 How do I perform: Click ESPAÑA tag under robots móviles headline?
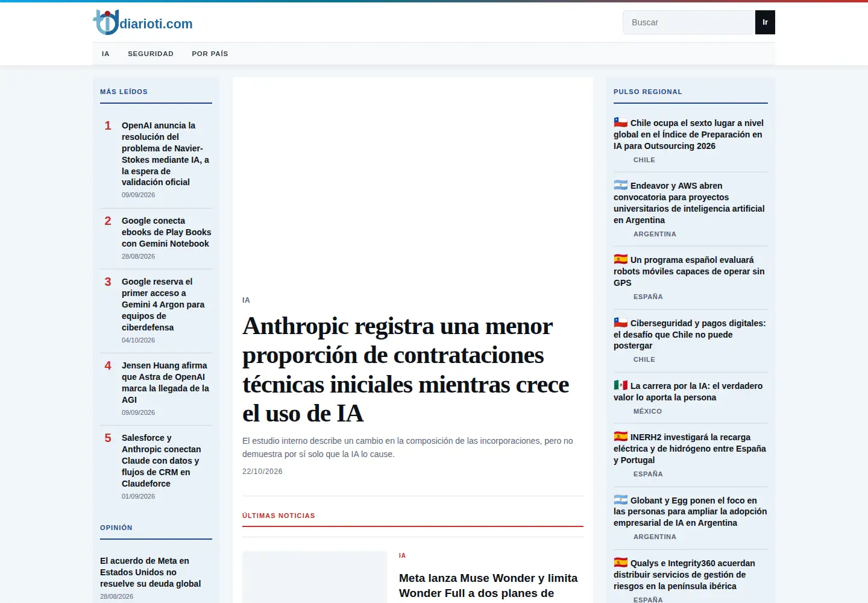pyautogui.click(x=648, y=297)
